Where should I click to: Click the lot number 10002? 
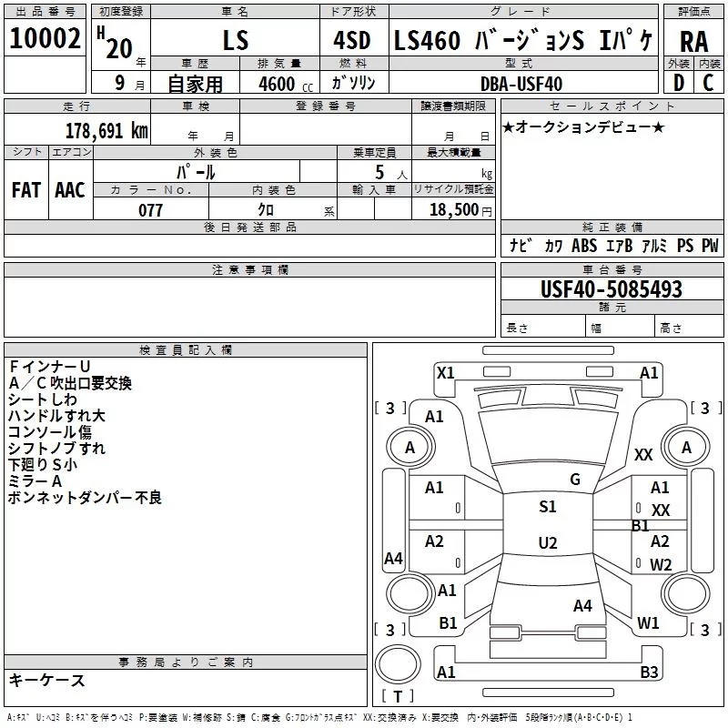click(45, 38)
